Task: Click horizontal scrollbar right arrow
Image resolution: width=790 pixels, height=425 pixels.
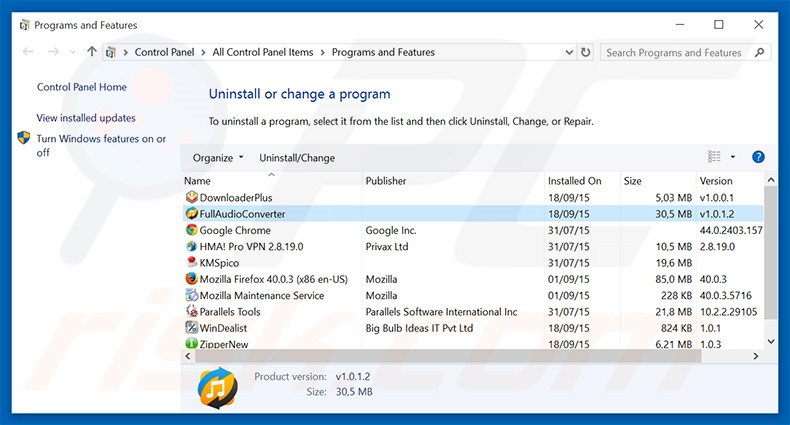Action: pyautogui.click(x=755, y=356)
